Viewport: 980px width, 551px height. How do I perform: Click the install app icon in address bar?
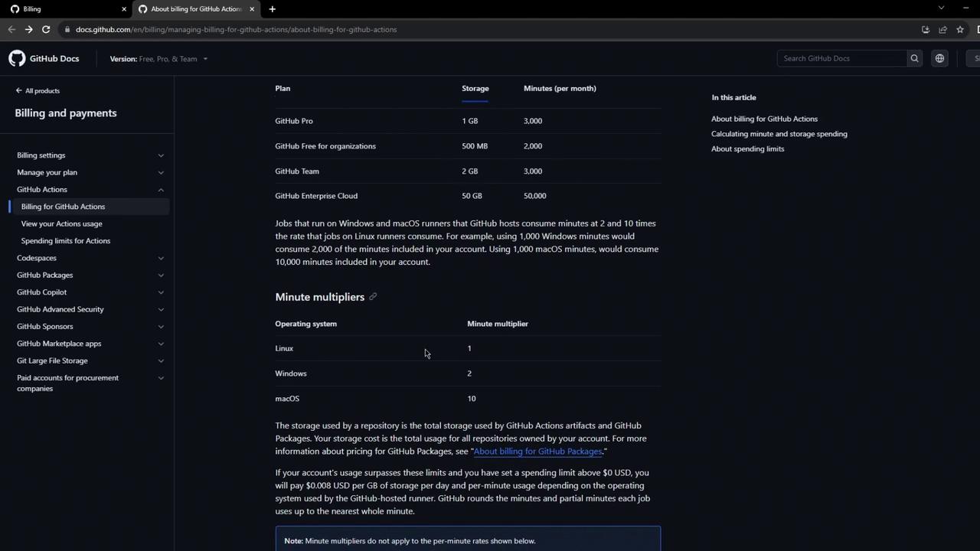point(925,30)
